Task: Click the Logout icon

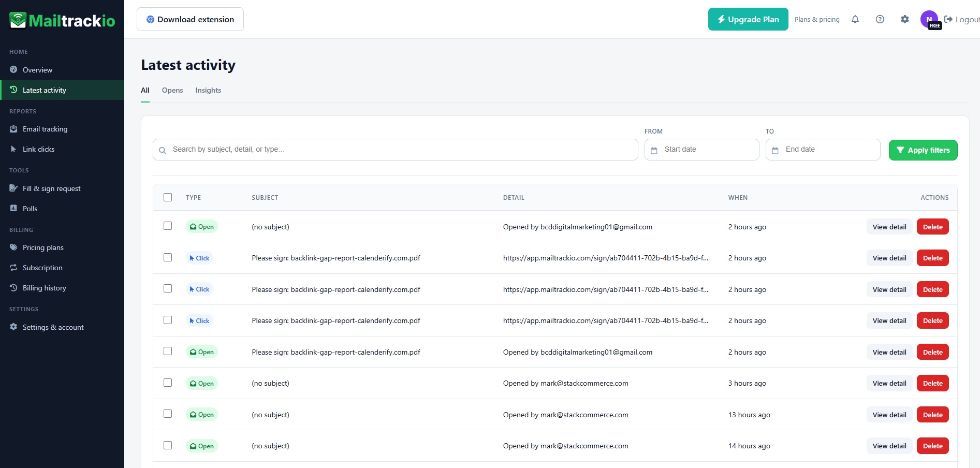Action: (x=948, y=19)
